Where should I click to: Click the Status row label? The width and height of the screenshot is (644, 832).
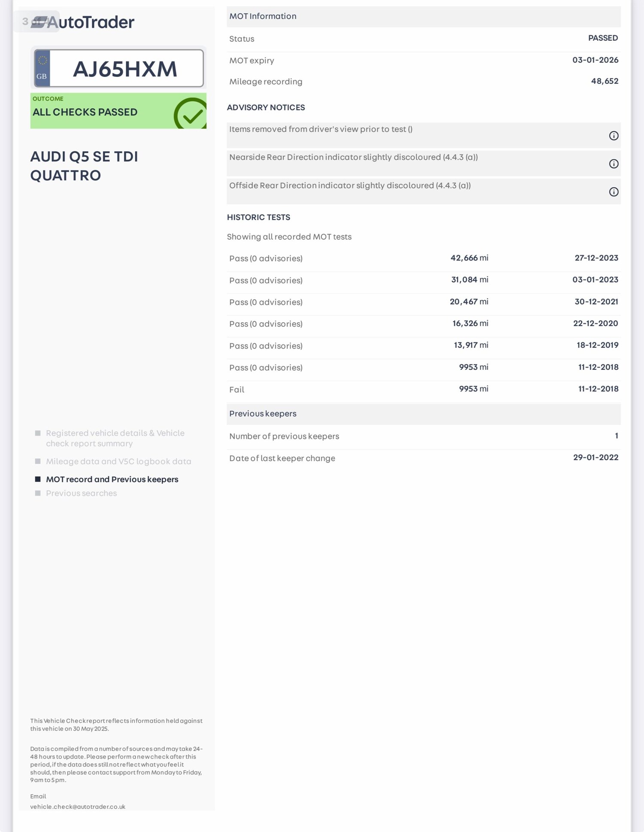coord(242,39)
